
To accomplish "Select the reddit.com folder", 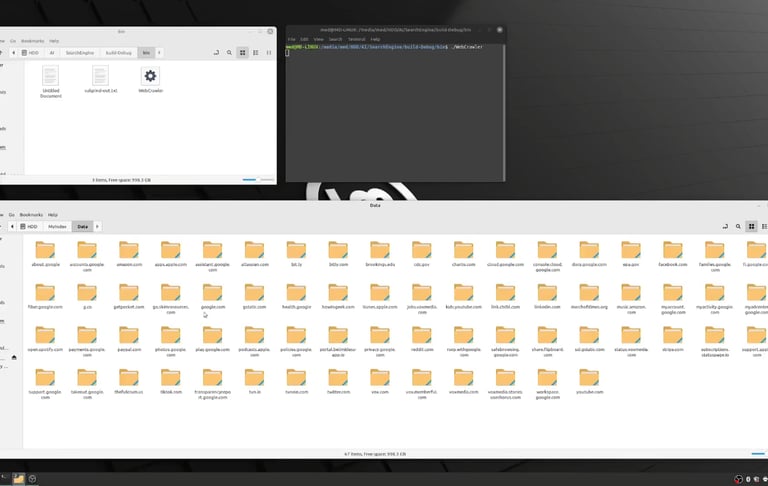I will pos(422,339).
